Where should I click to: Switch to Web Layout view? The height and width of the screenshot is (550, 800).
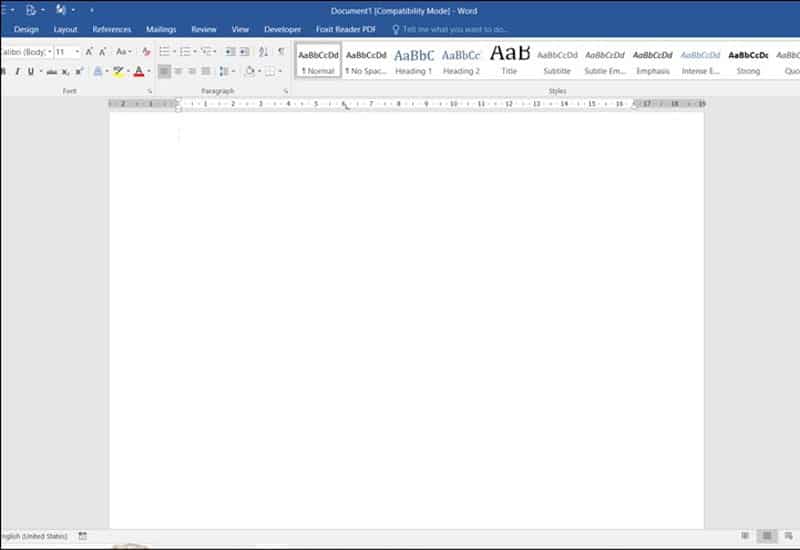[x=788, y=536]
